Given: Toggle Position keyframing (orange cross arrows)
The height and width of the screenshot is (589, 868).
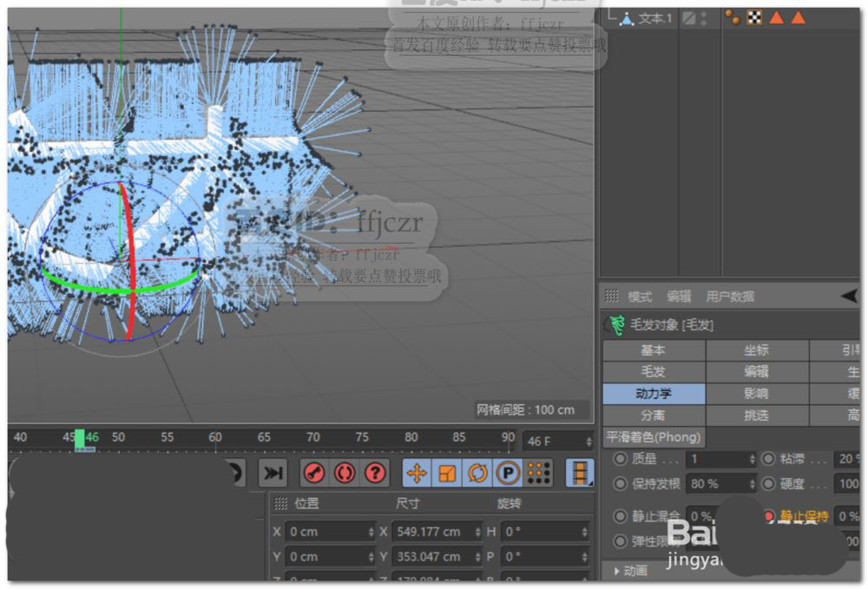Looking at the screenshot, I should click(417, 474).
